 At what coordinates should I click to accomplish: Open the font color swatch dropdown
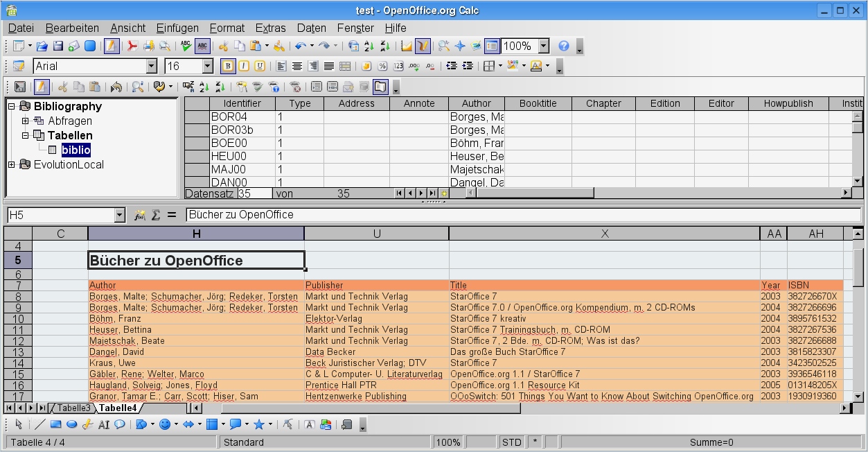[547, 67]
